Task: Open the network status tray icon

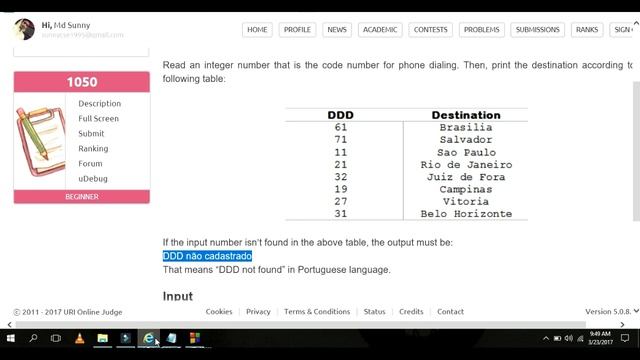Action: point(580,338)
